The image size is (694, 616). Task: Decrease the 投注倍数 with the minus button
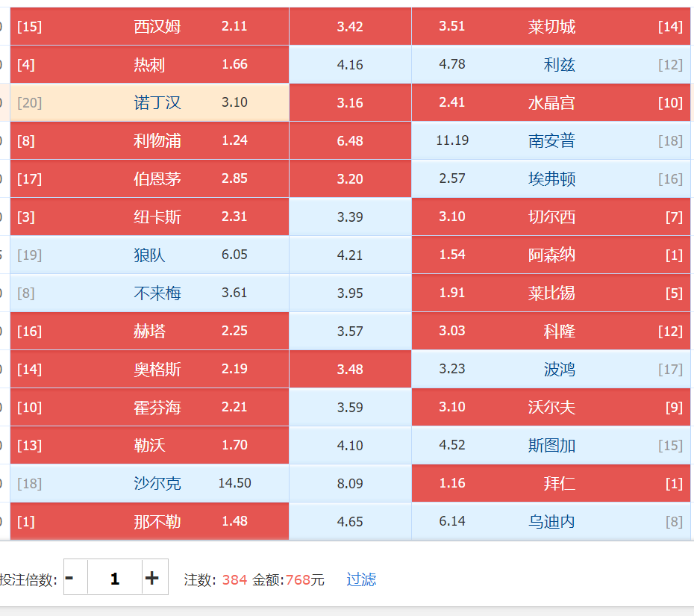(75, 577)
